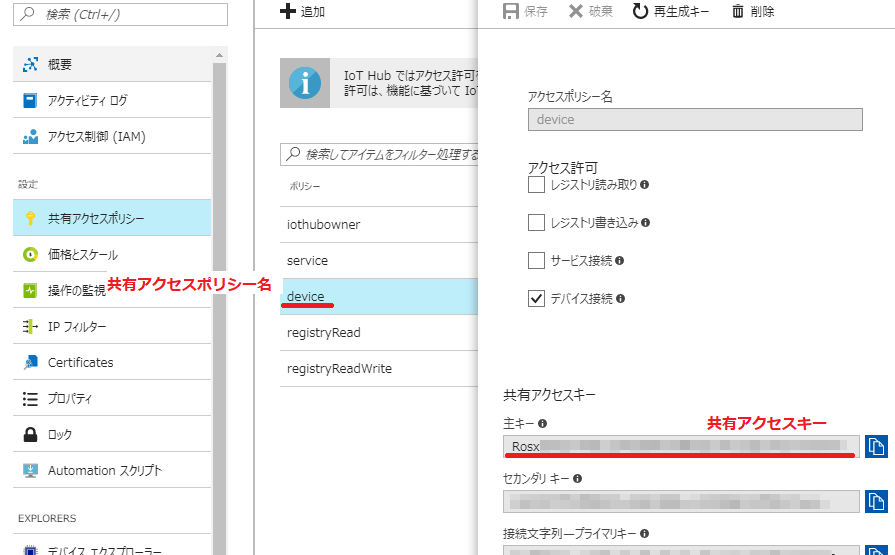Click the アクセスポリシー名 field containing device
895x555 pixels.
[695, 119]
